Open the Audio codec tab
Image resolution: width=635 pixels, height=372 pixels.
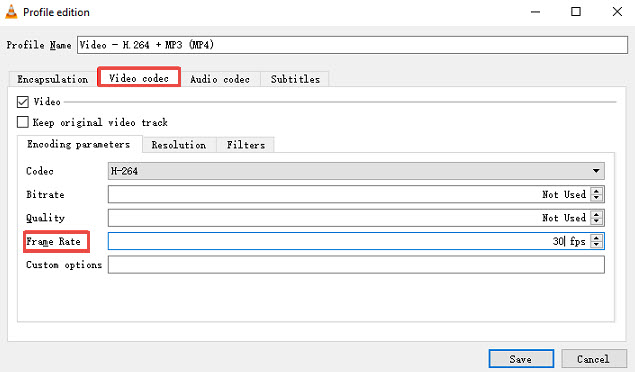point(220,79)
